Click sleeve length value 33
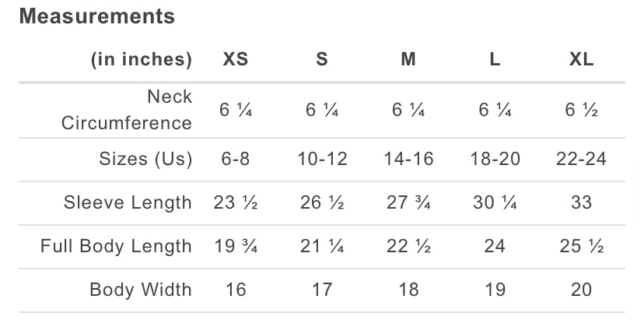This screenshot has height=327, width=644. [581, 202]
